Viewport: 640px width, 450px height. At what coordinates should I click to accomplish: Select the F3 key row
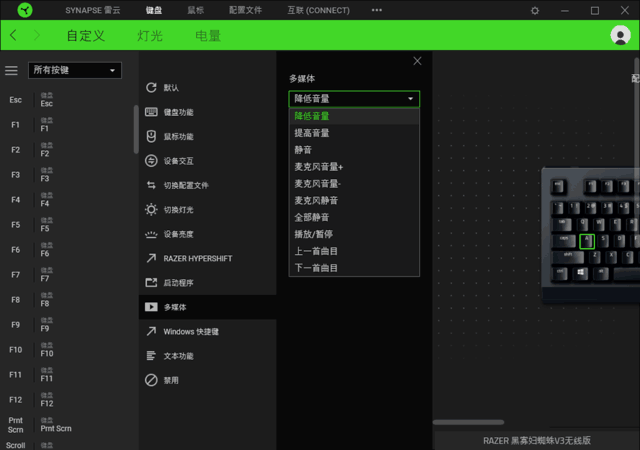67,175
